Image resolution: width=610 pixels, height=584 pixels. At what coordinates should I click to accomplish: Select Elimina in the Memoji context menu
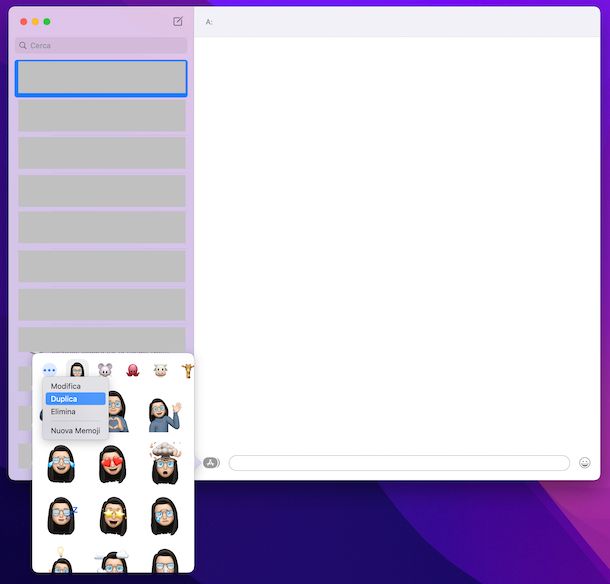pos(63,411)
